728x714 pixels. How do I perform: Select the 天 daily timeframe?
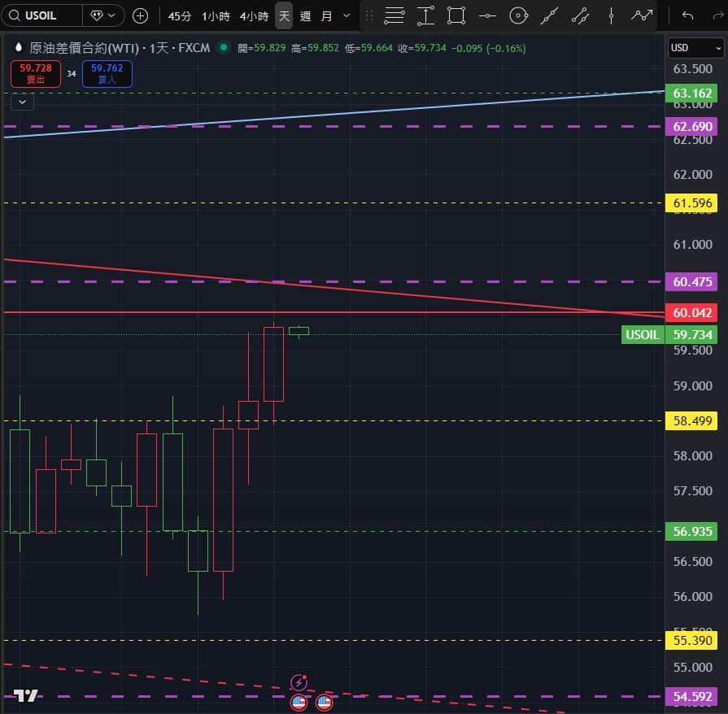284,16
